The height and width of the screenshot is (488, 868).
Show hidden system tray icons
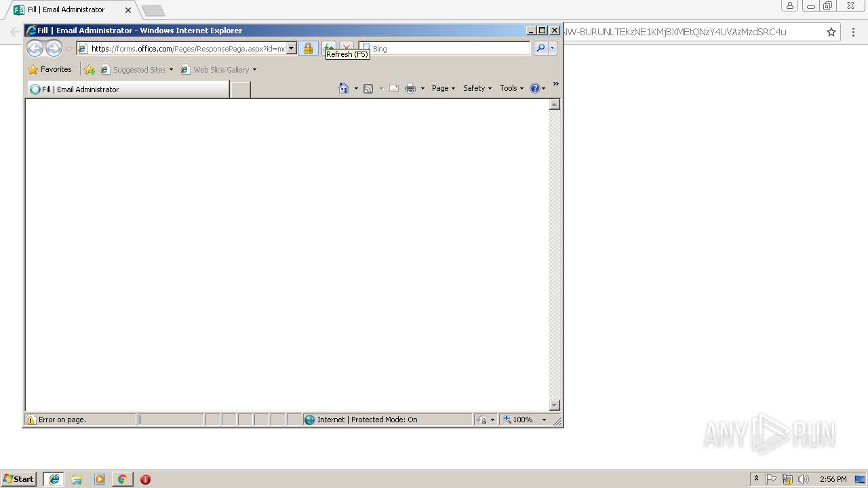(x=757, y=479)
